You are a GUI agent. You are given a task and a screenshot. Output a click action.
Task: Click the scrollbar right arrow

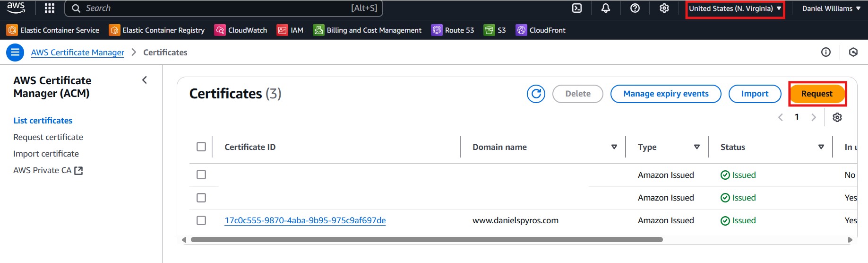pyautogui.click(x=850, y=240)
